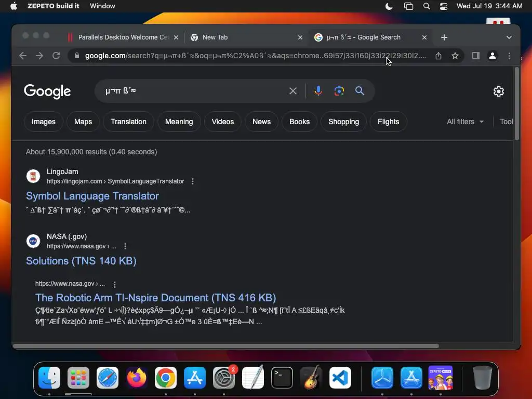
Task: Open the Apple menu
Action: (14, 6)
